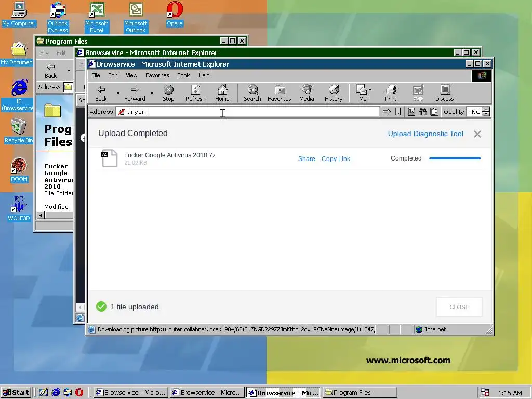Click the book icon right of the bookmark icon

(x=411, y=112)
